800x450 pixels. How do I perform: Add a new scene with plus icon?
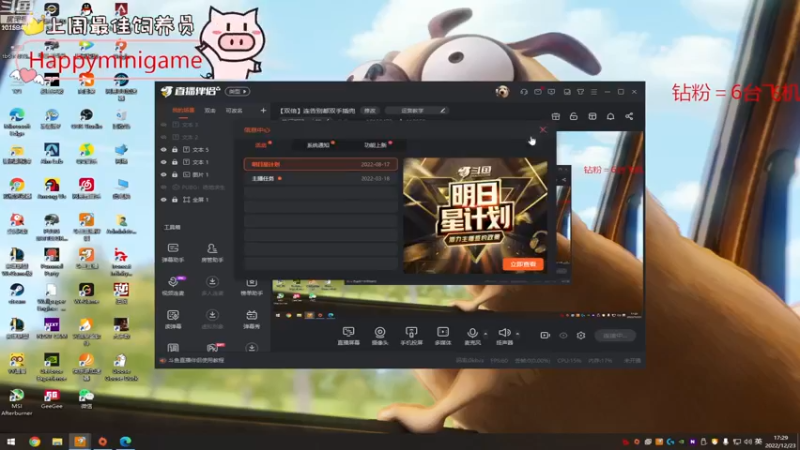[263, 110]
